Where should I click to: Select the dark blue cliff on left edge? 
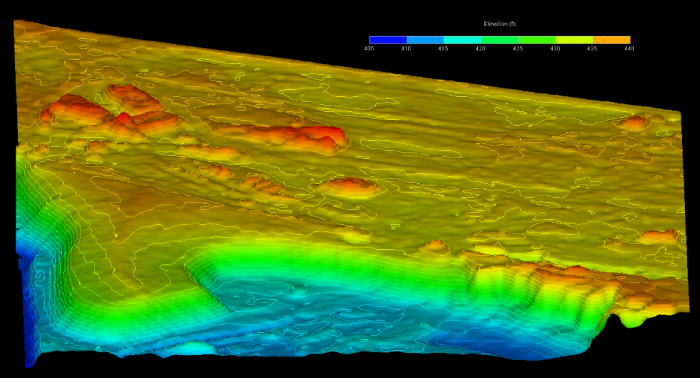tap(30, 308)
